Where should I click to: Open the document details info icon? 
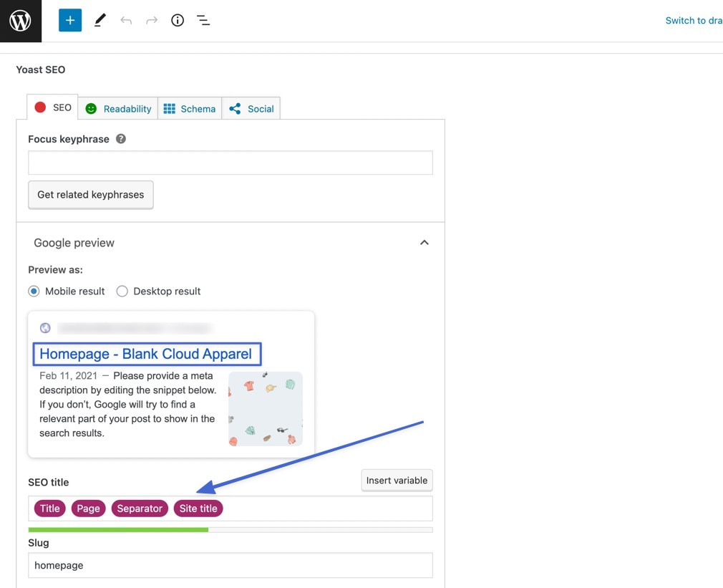tap(178, 21)
